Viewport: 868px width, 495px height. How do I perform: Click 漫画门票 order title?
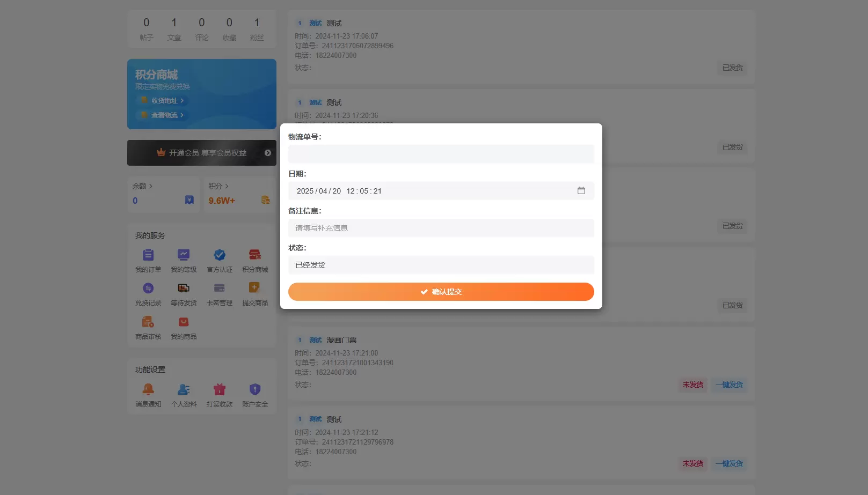pyautogui.click(x=341, y=340)
